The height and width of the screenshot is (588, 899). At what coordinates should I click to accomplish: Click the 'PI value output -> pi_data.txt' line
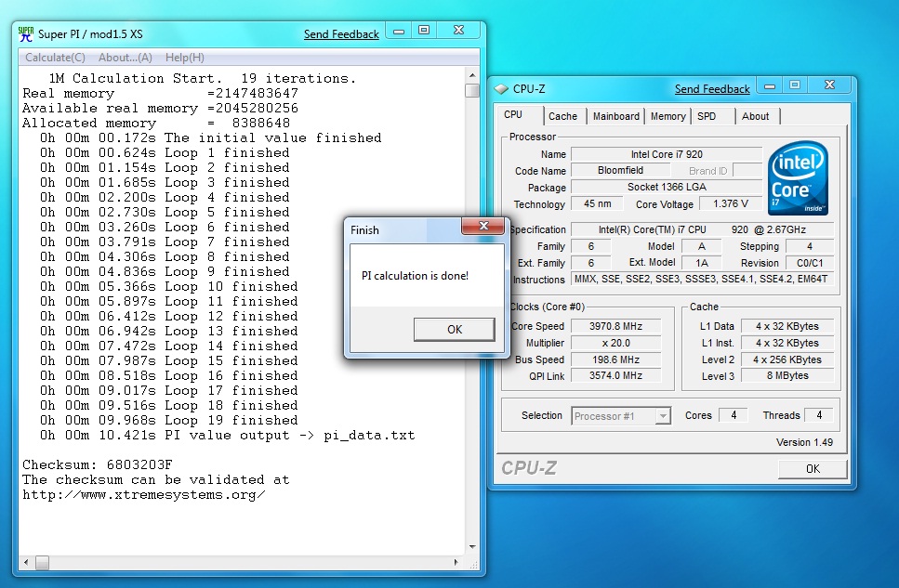[228, 435]
